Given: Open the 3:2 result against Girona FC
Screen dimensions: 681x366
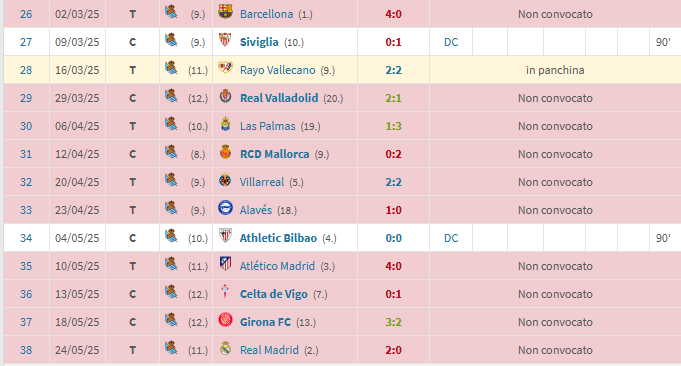Looking at the screenshot, I should click(x=393, y=322).
